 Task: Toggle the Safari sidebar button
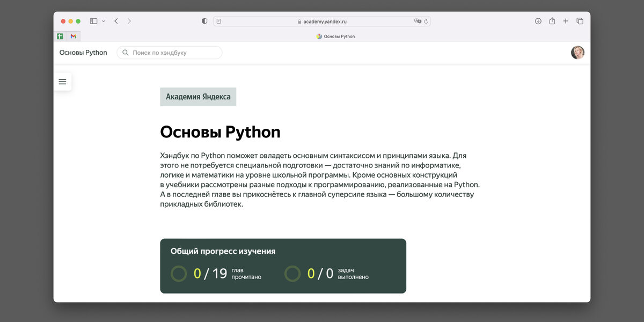93,21
